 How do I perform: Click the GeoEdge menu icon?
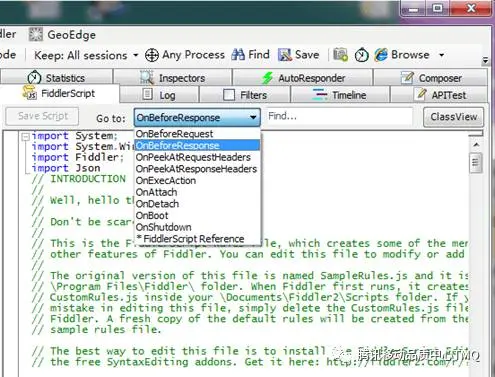click(36, 34)
